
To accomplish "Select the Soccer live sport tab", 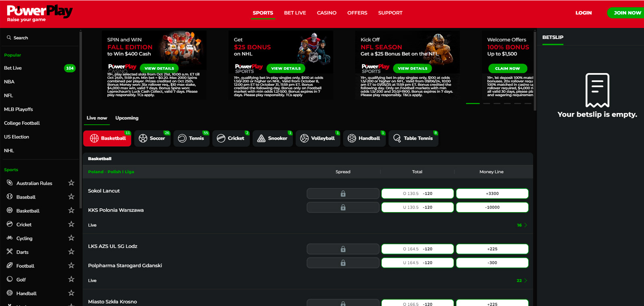I will tap(152, 138).
